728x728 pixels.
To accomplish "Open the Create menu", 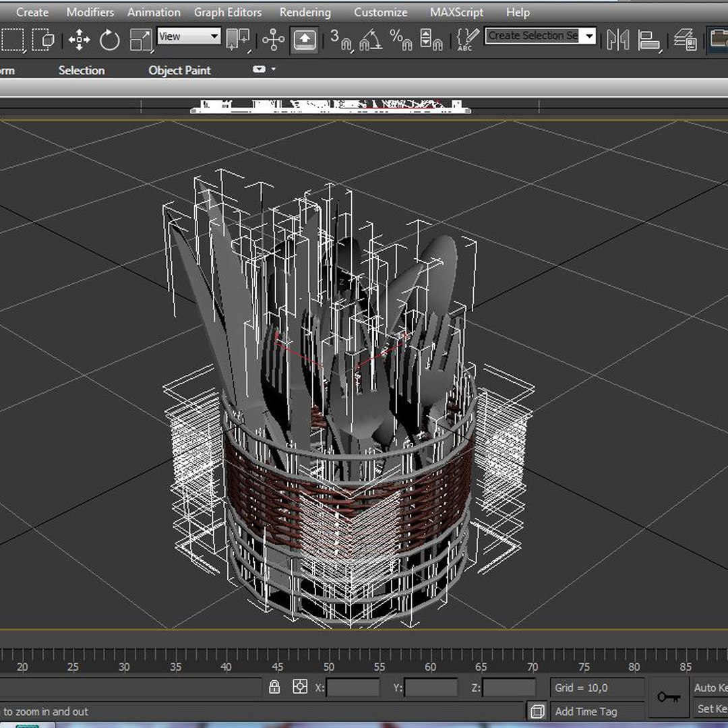I will [32, 13].
